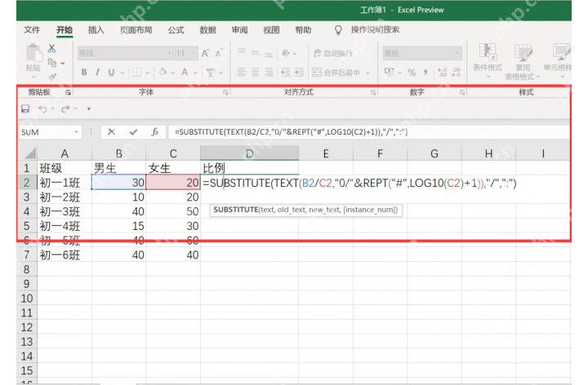Viewport: 588px width, 385px height.
Task: Click the Save icon in quick access toolbar
Action: coord(25,108)
